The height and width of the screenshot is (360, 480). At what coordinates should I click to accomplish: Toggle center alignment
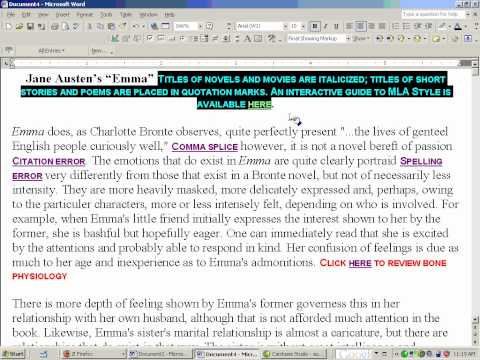[361, 26]
